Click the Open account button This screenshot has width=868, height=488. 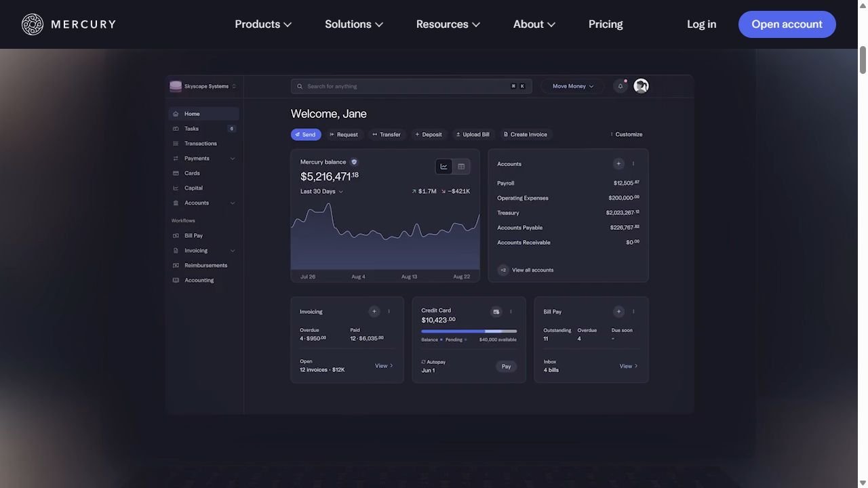(787, 24)
